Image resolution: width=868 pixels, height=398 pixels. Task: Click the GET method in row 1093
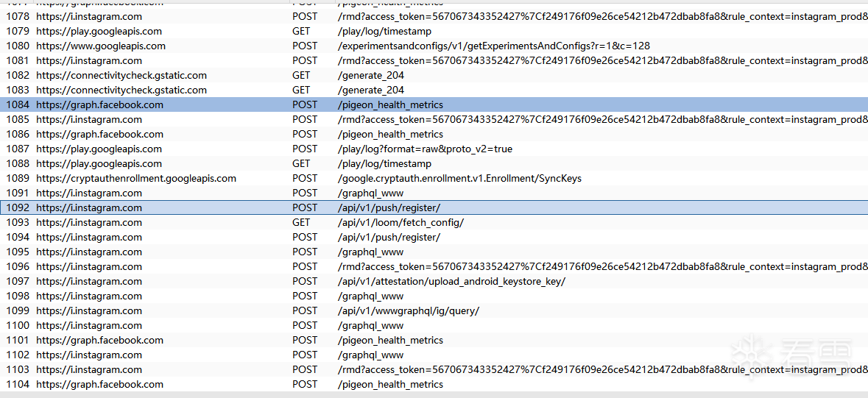(301, 222)
